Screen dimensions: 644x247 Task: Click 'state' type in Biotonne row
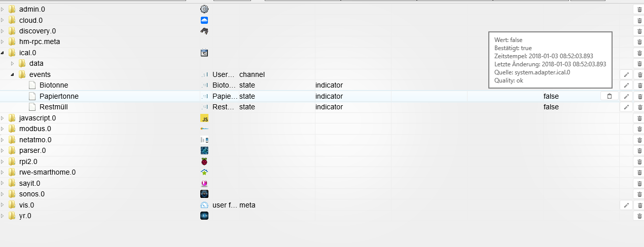247,85
